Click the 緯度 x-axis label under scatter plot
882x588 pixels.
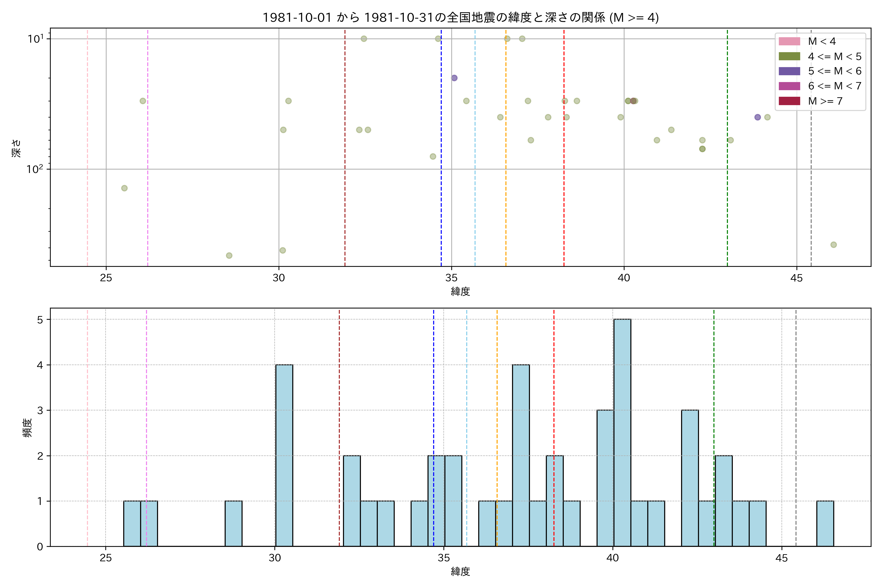(460, 291)
